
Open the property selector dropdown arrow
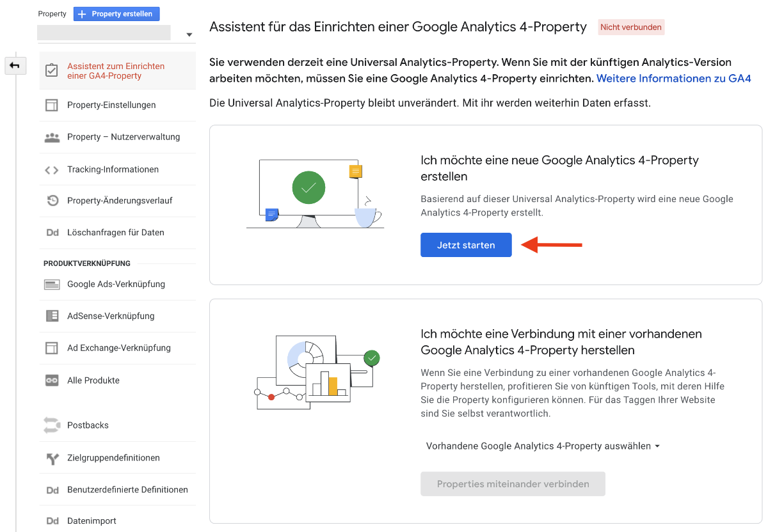189,35
